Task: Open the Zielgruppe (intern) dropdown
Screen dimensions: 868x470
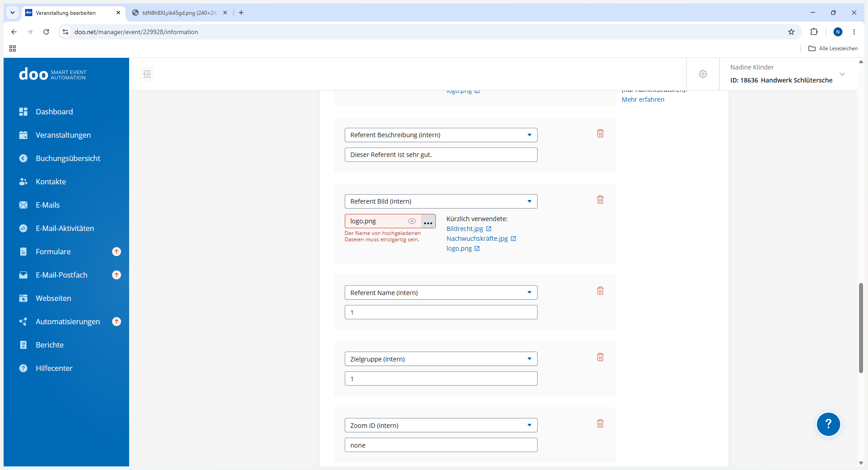Action: pyautogui.click(x=441, y=359)
